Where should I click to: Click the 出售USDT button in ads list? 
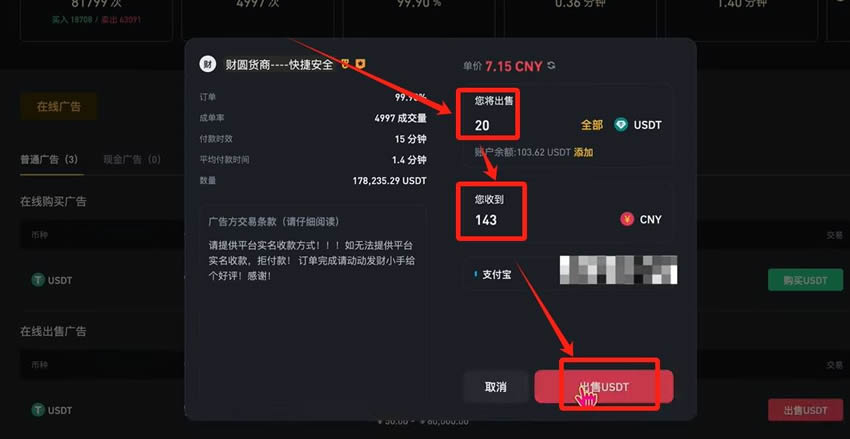click(805, 410)
